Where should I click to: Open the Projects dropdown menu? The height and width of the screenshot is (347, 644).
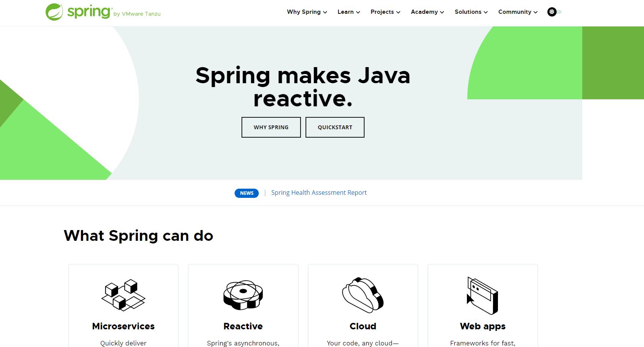(385, 12)
